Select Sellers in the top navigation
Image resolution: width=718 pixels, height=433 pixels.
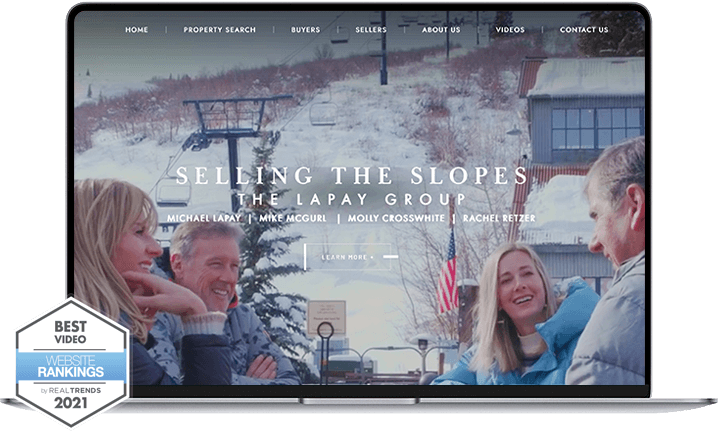[371, 30]
